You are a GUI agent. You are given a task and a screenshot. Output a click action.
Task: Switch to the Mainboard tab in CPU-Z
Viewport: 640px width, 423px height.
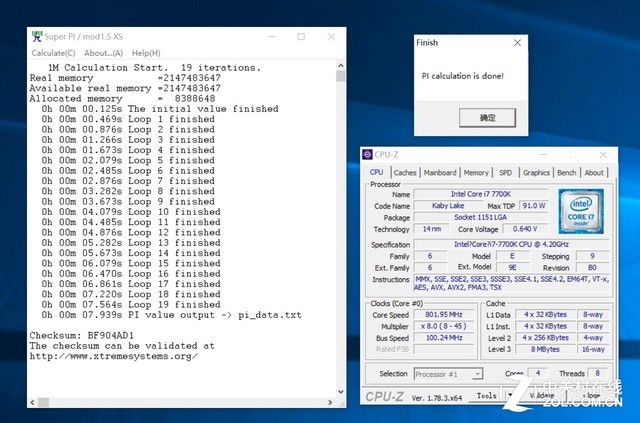440,173
